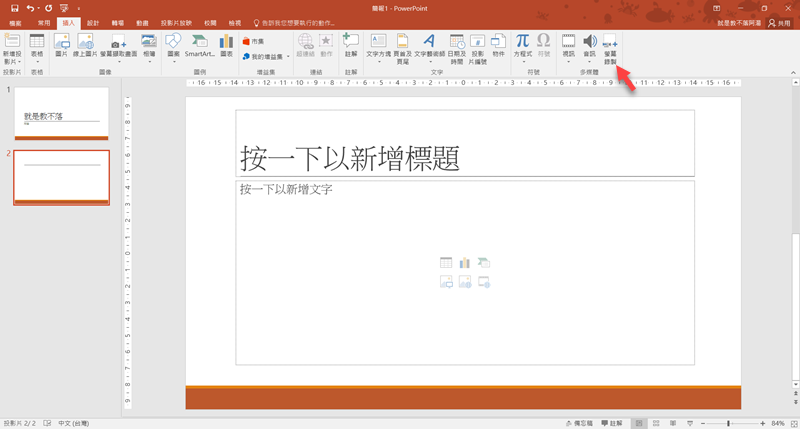800x429 pixels.
Task: Click the 線上圖片 online pictures icon
Action: pos(85,46)
